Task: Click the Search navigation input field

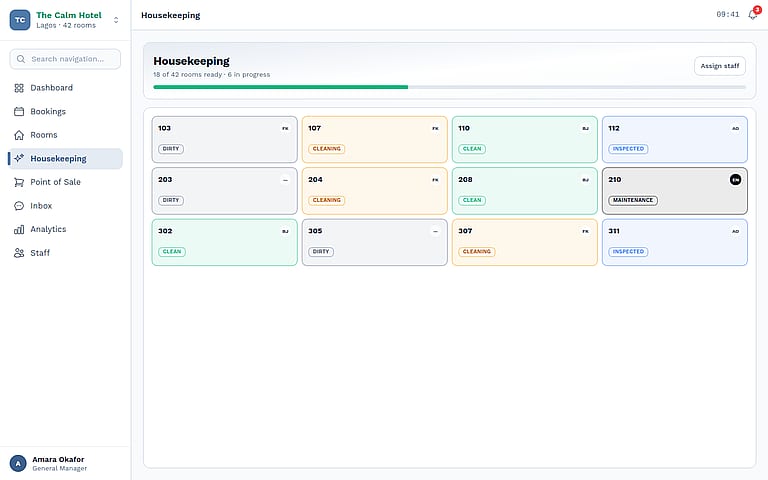Action: pos(65,59)
